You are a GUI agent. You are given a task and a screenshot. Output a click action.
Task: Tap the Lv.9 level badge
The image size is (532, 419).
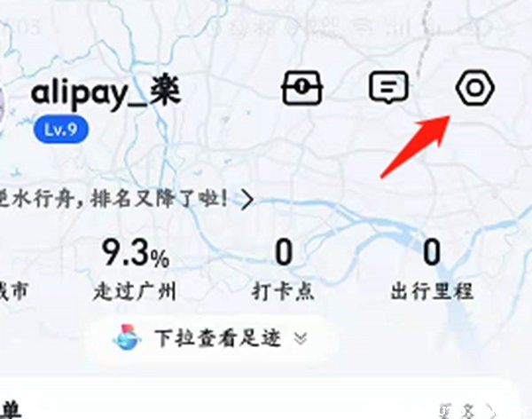tap(61, 130)
